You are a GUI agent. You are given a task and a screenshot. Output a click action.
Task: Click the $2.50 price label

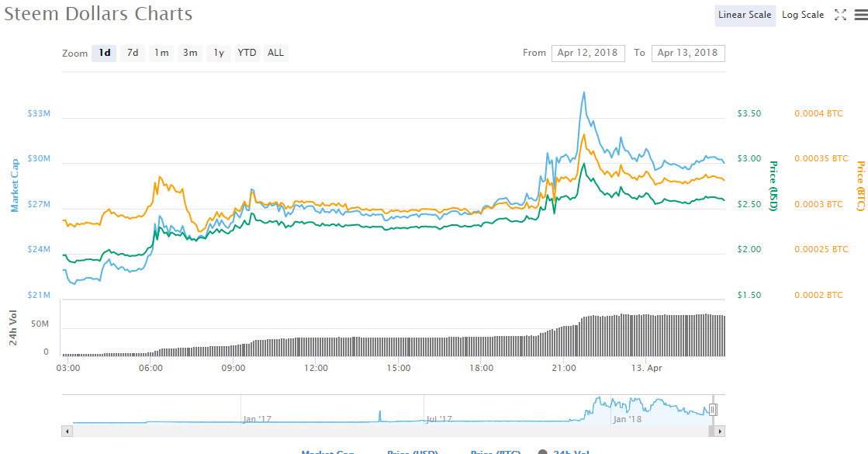[749, 204]
